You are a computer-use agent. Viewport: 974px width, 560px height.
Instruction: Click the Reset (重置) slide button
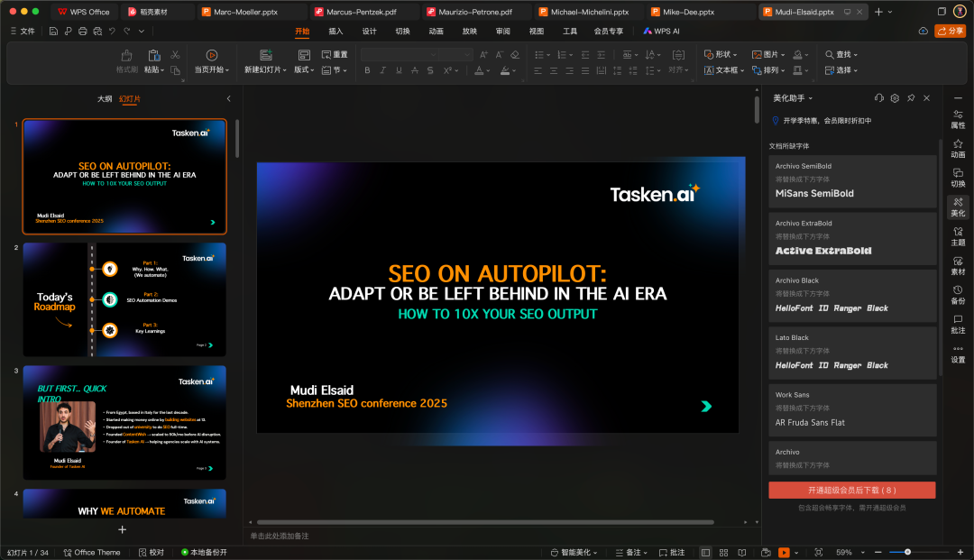(335, 55)
